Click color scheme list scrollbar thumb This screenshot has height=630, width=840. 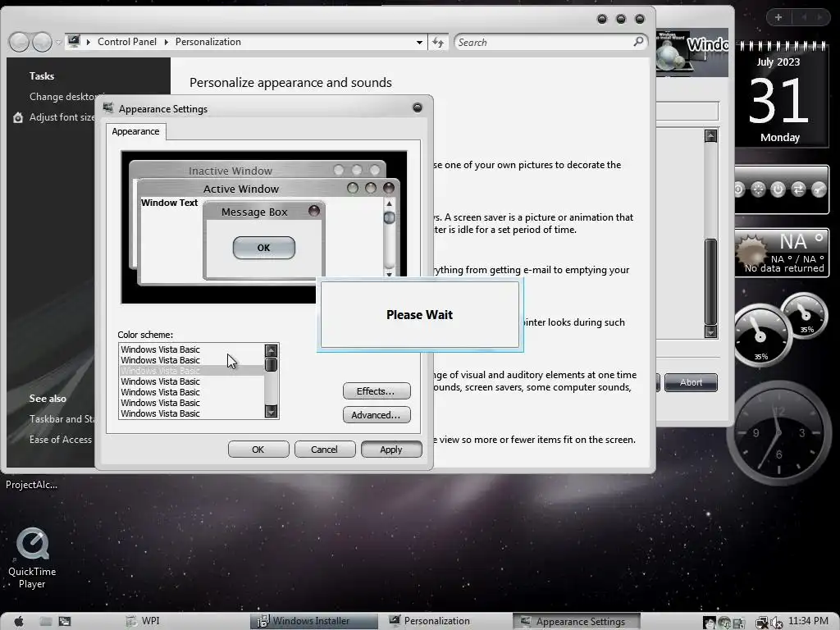coord(271,365)
